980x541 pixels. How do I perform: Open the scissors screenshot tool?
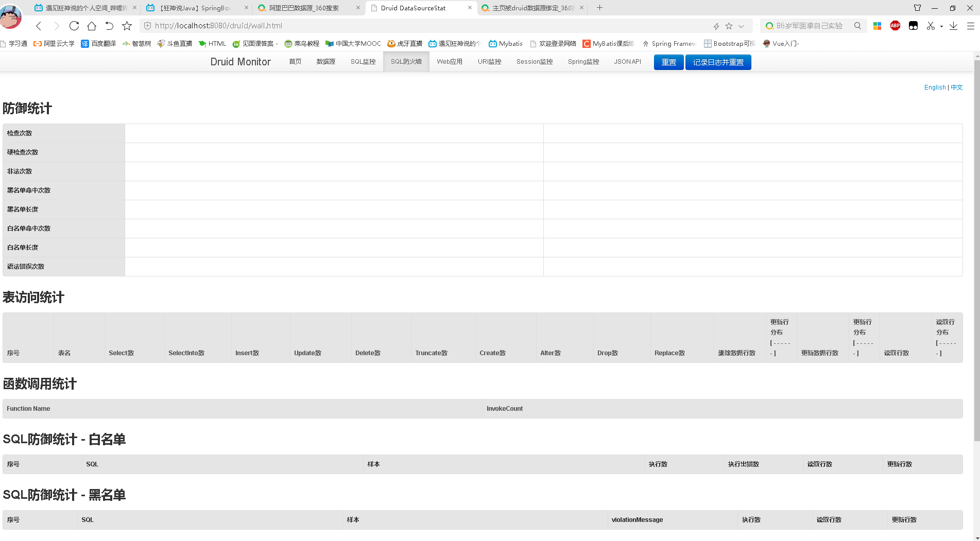coord(931,26)
